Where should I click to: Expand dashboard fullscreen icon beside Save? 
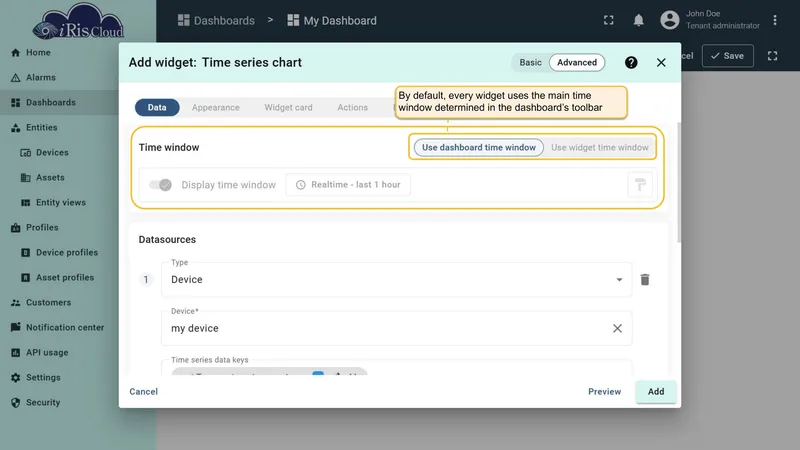(x=772, y=56)
